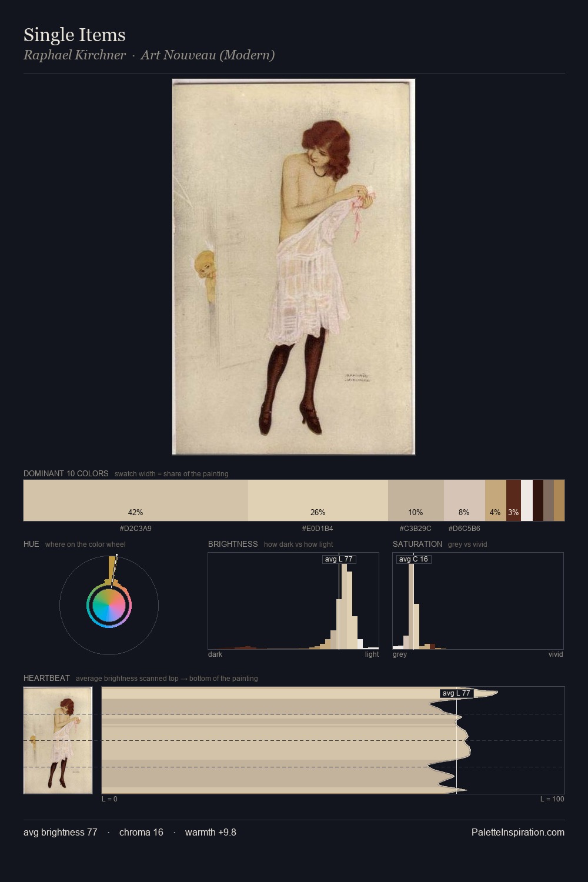Click 'Raphael Kirchner' artist name
This screenshot has width=588, height=882.
coord(75,55)
